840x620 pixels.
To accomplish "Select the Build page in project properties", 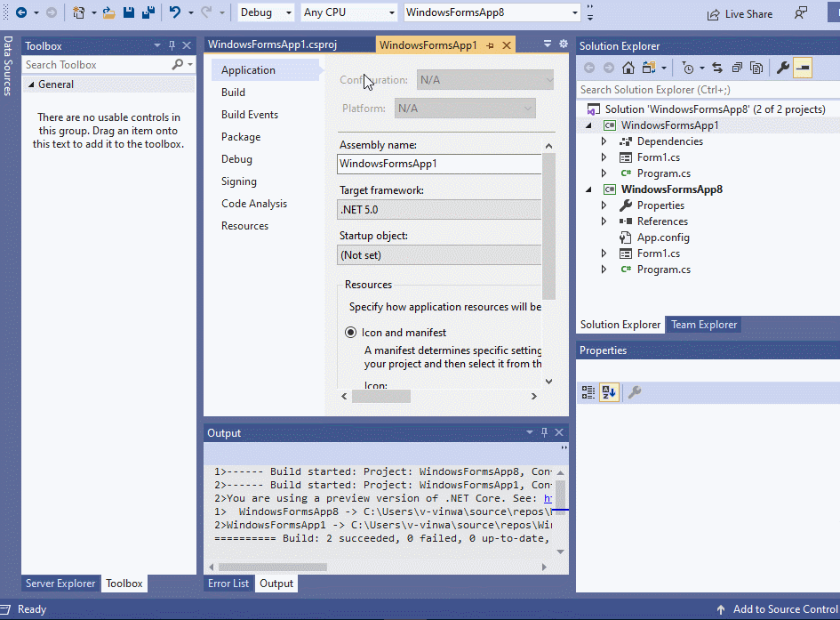I will (233, 93).
